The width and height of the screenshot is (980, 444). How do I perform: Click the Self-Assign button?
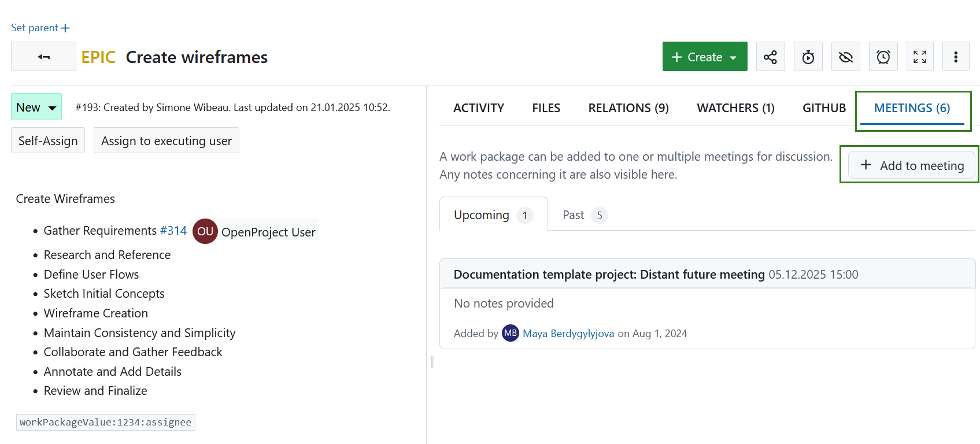[48, 140]
